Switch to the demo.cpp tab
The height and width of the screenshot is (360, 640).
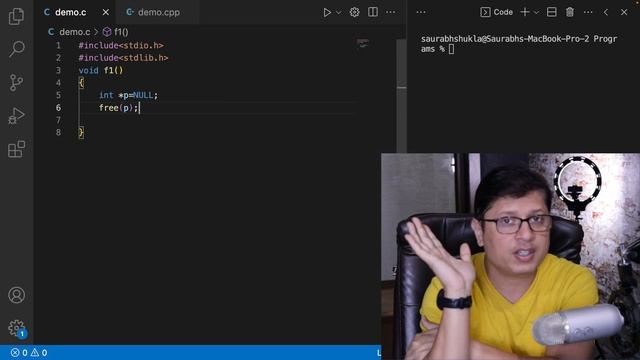153,12
